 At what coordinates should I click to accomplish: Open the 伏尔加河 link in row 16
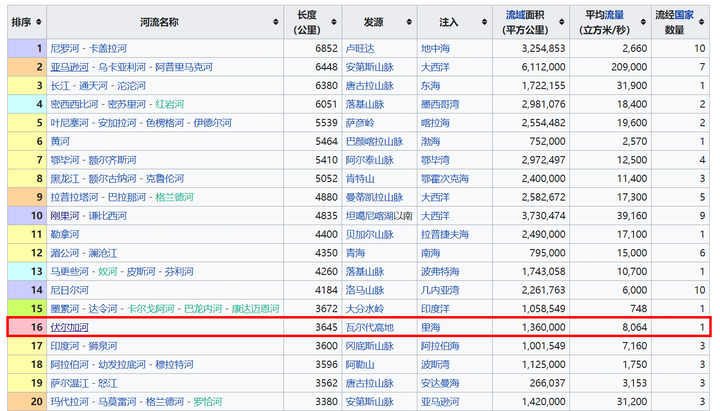69,327
